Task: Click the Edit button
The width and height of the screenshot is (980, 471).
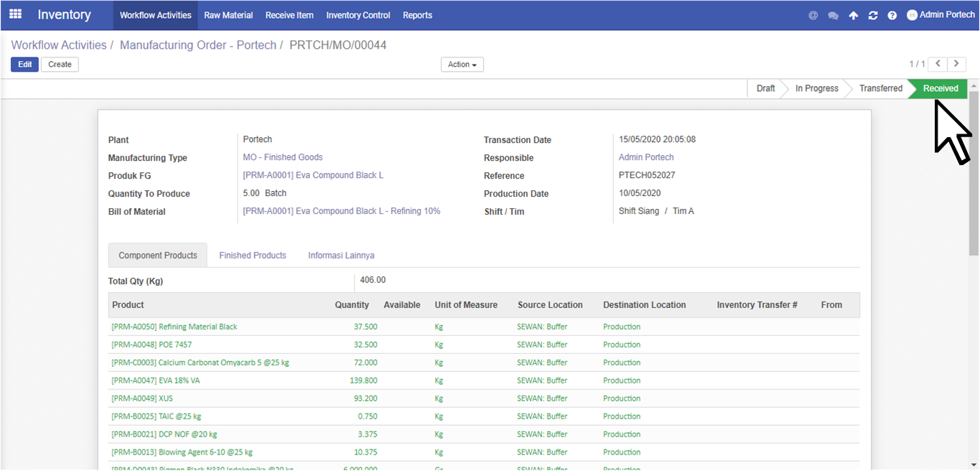Action: [x=24, y=65]
